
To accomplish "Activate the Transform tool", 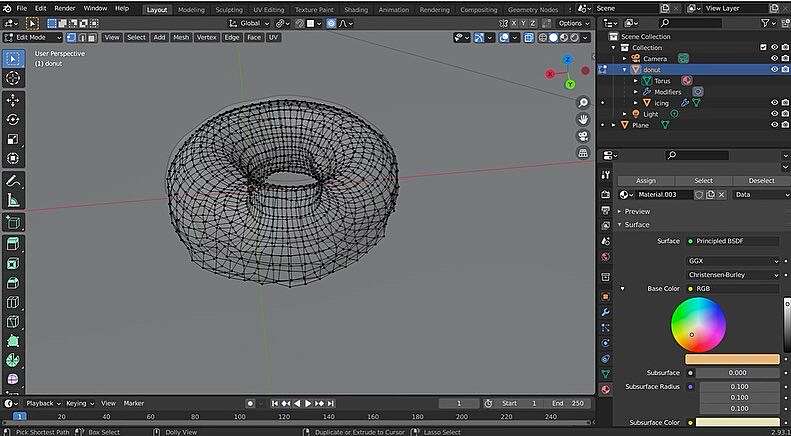I will (14, 158).
